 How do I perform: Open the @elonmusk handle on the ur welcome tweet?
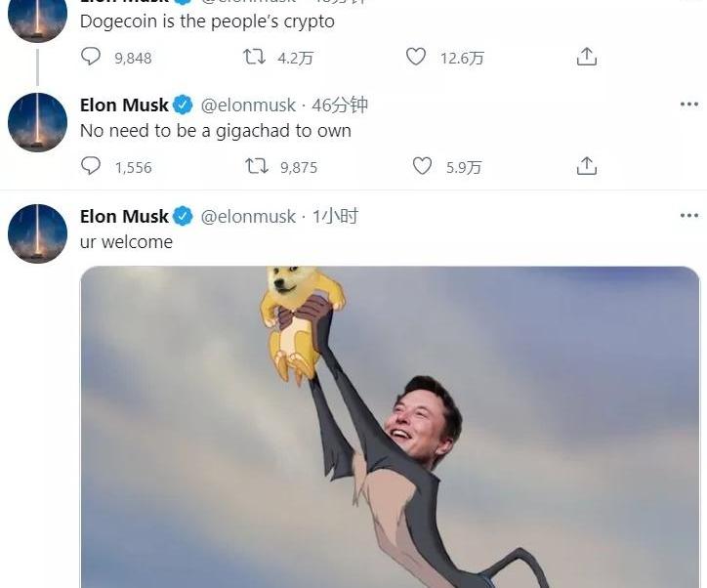click(x=248, y=217)
